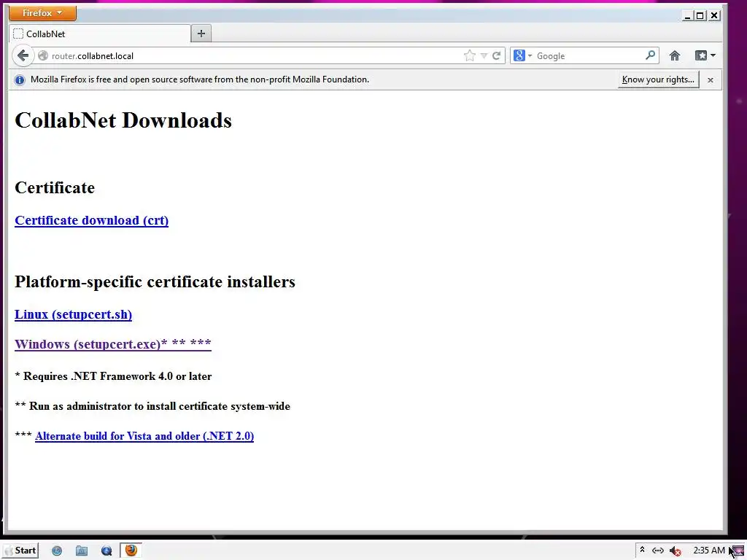Show hidden system tray icons
747x560 pixels.
[x=642, y=550]
